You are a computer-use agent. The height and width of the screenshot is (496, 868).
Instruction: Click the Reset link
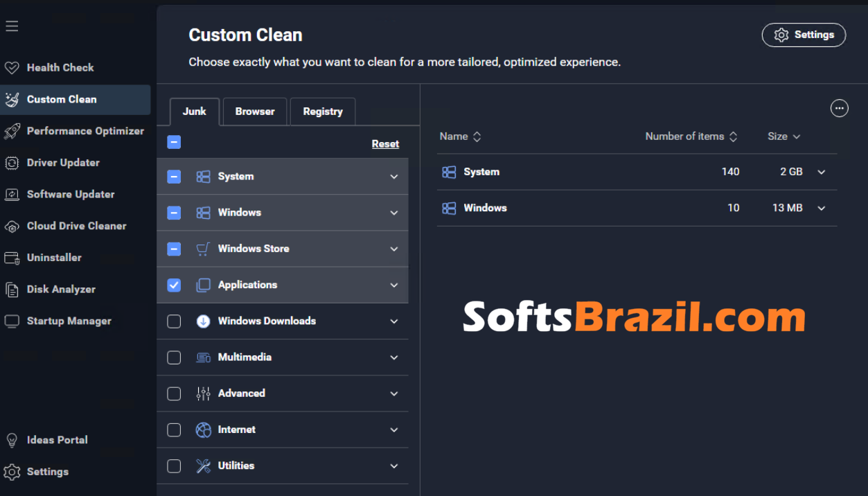point(385,143)
